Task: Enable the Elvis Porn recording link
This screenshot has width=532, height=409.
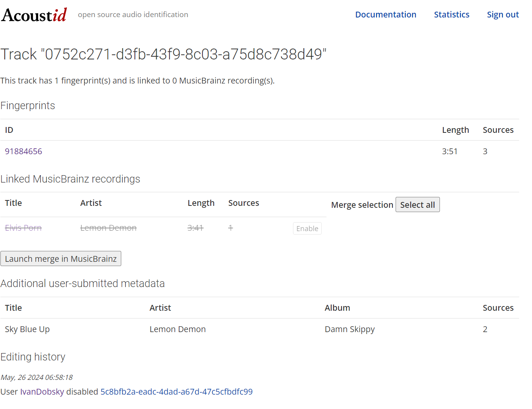Action: click(x=307, y=228)
